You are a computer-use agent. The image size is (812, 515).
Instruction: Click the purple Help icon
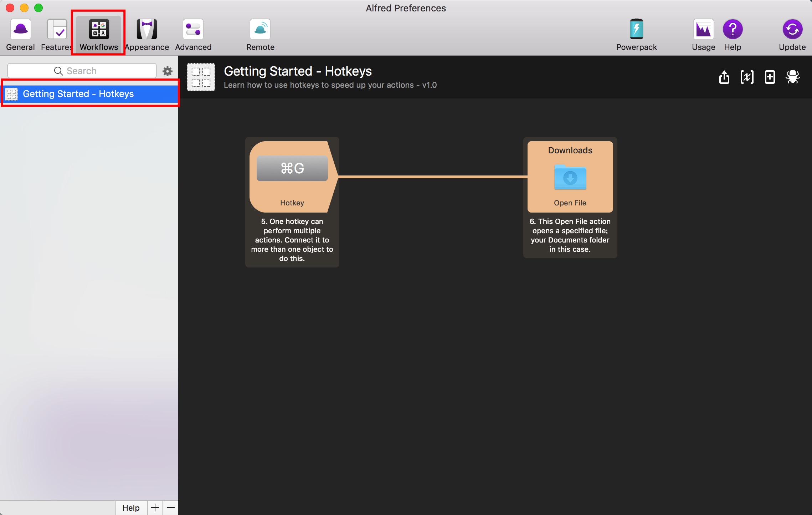pyautogui.click(x=733, y=35)
